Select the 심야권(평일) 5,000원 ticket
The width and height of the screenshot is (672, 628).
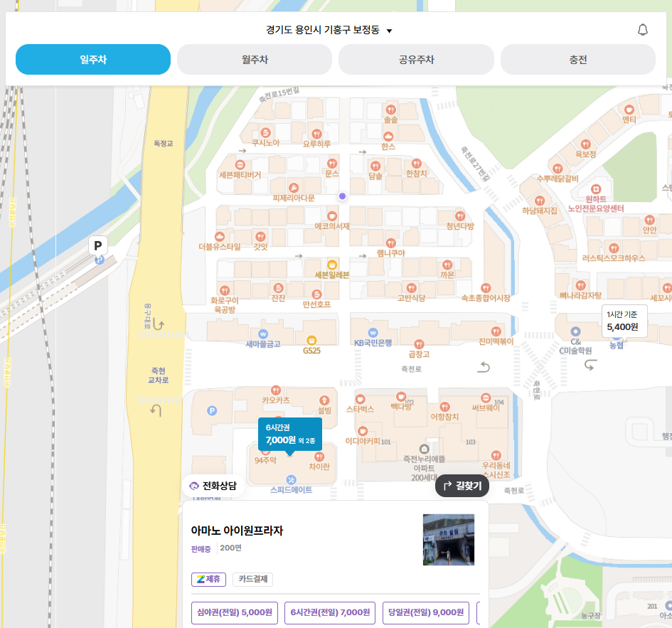(235, 612)
